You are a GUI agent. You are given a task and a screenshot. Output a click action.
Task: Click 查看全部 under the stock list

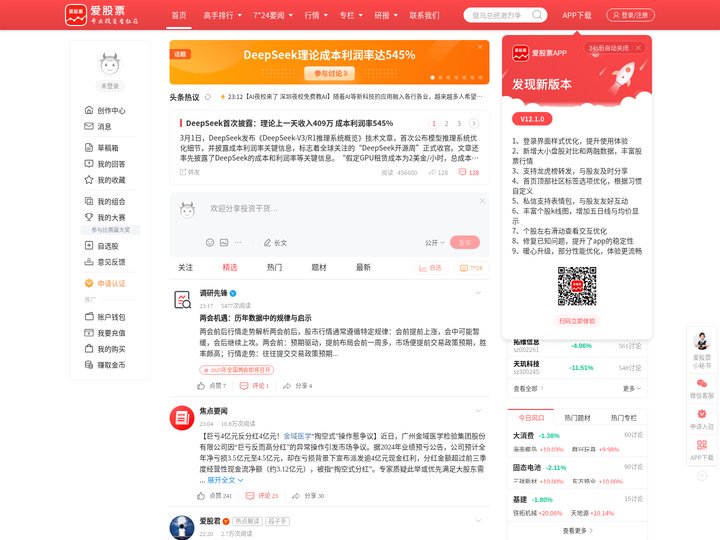tap(529, 388)
